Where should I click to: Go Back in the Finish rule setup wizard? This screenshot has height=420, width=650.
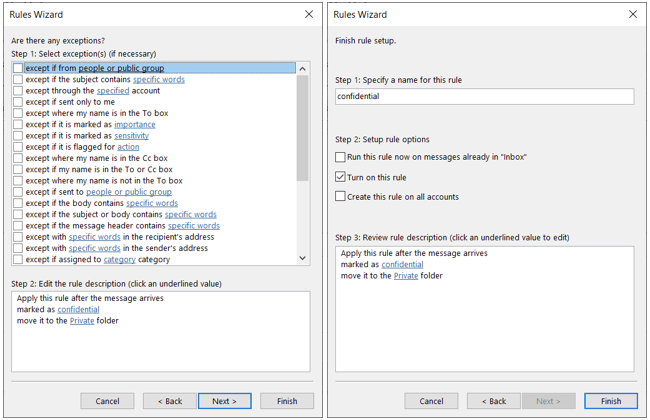(x=494, y=401)
